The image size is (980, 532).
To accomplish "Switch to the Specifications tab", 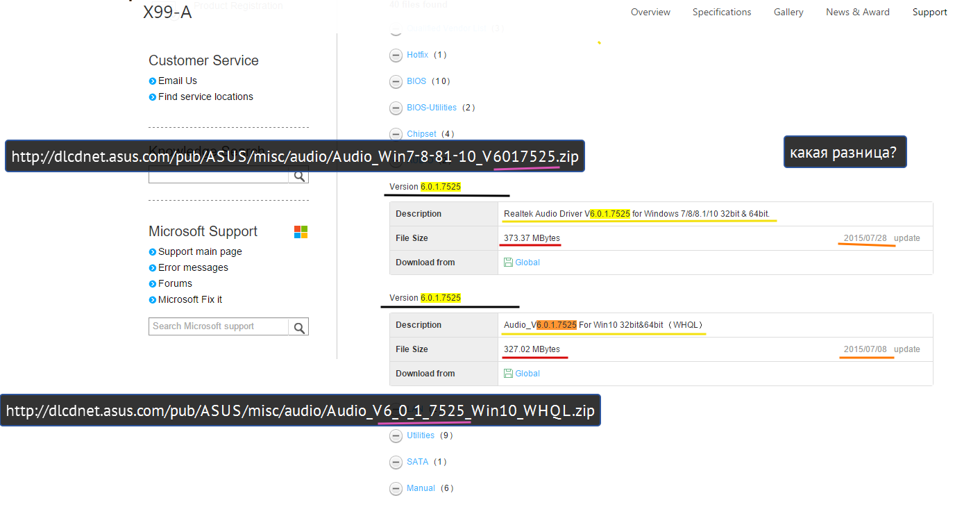I will 722,12.
